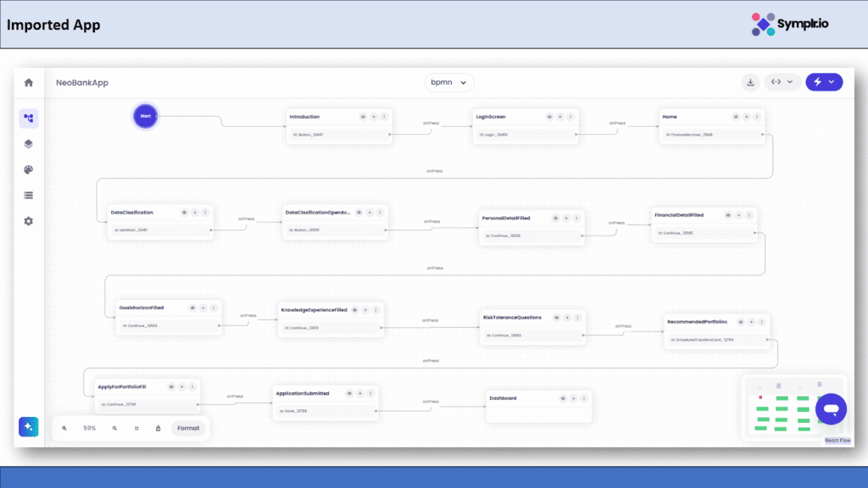Click the Format button
The height and width of the screenshot is (488, 868).
188,429
